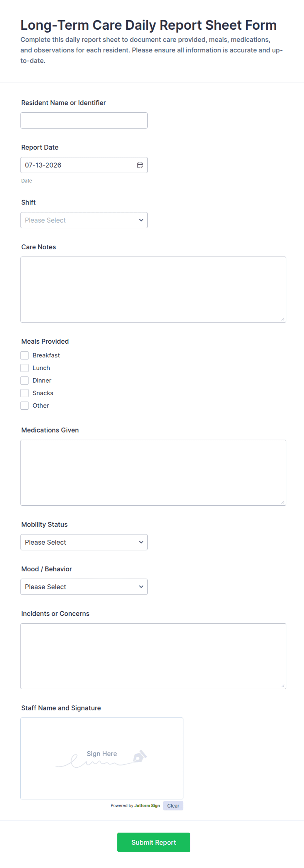Click the Medications Given resize handle
The width and height of the screenshot is (304, 868).
(283, 502)
